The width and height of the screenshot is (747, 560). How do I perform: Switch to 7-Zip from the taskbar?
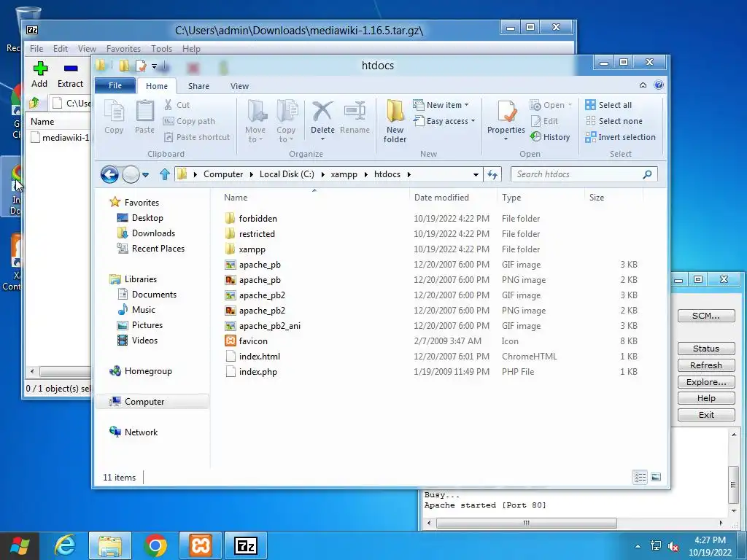click(246, 545)
